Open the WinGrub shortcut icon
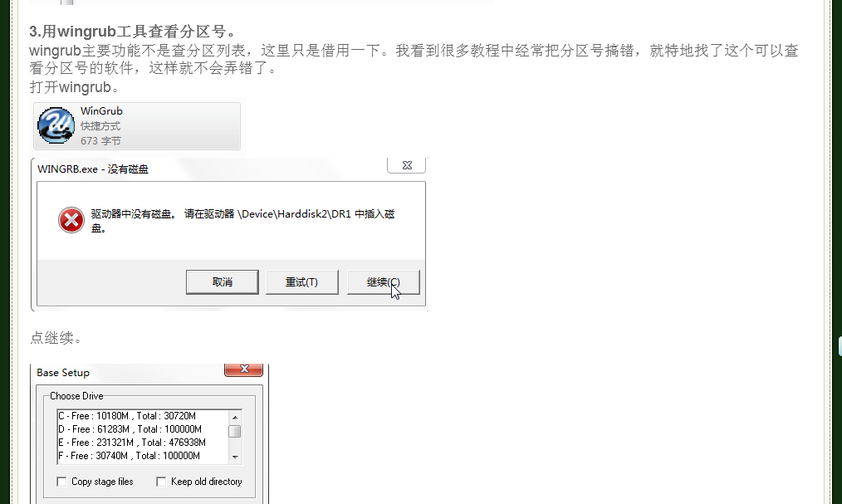The width and height of the screenshot is (842, 504). pos(56,125)
